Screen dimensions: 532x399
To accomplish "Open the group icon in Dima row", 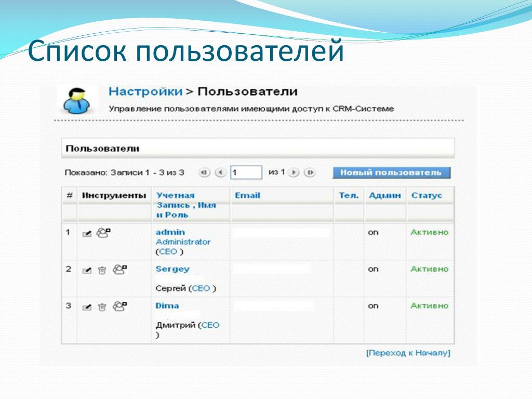I will 119,306.
